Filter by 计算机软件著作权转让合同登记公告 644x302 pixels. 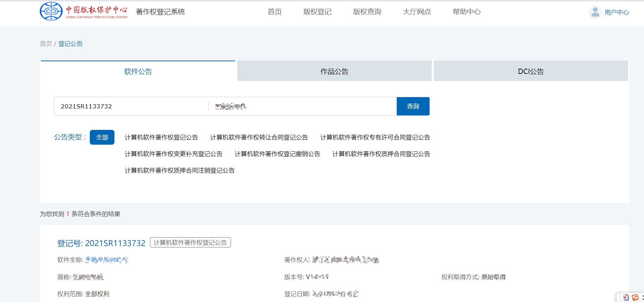point(259,137)
